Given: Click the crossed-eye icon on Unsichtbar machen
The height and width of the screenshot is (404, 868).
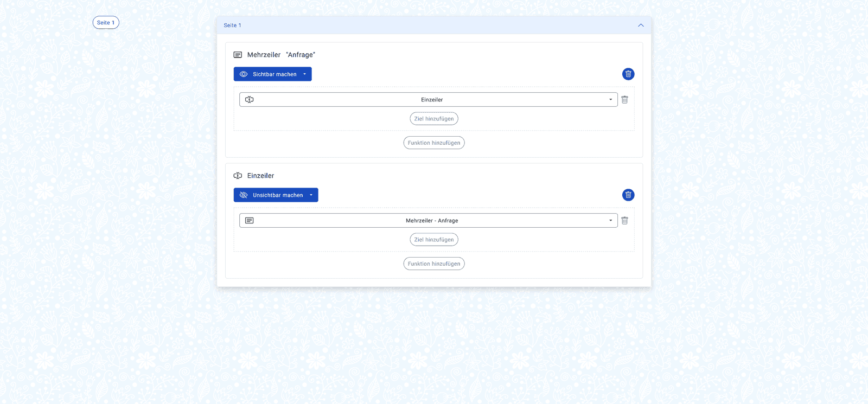Looking at the screenshot, I should [244, 195].
